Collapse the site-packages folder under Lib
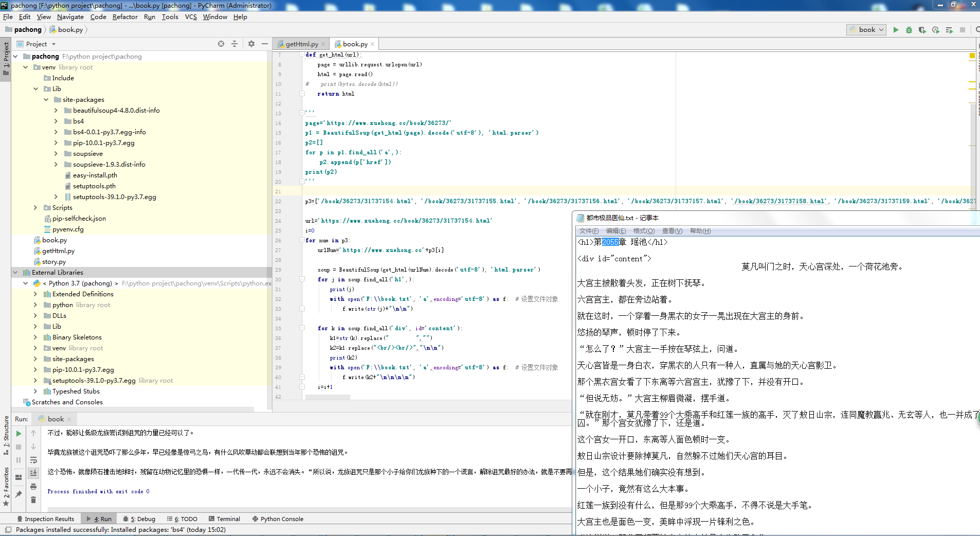Viewport: 980px width, 536px height. (x=46, y=100)
